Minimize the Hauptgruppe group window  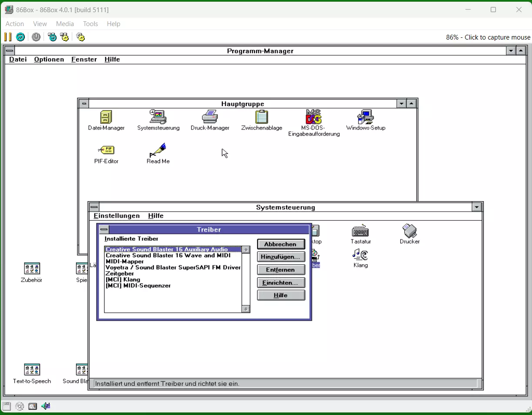click(402, 104)
